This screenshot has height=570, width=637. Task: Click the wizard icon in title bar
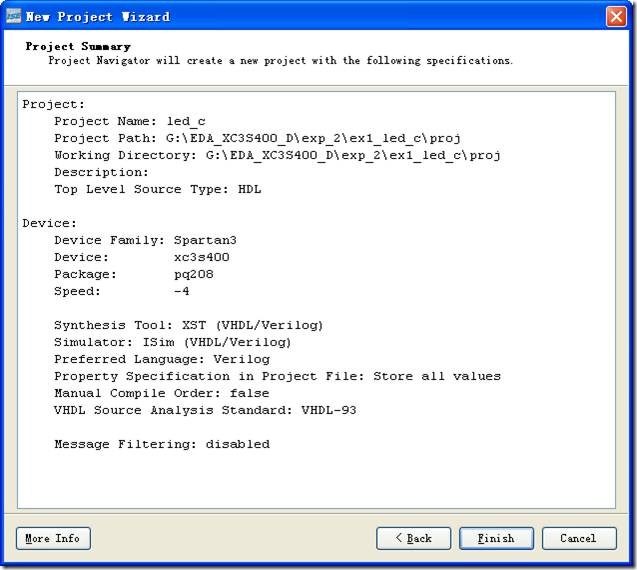click(12, 16)
